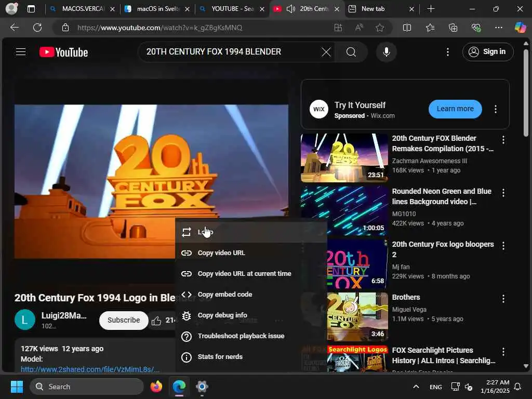Open Edge Settings and more menu
This screenshot has width=532, height=399.
[498, 28]
